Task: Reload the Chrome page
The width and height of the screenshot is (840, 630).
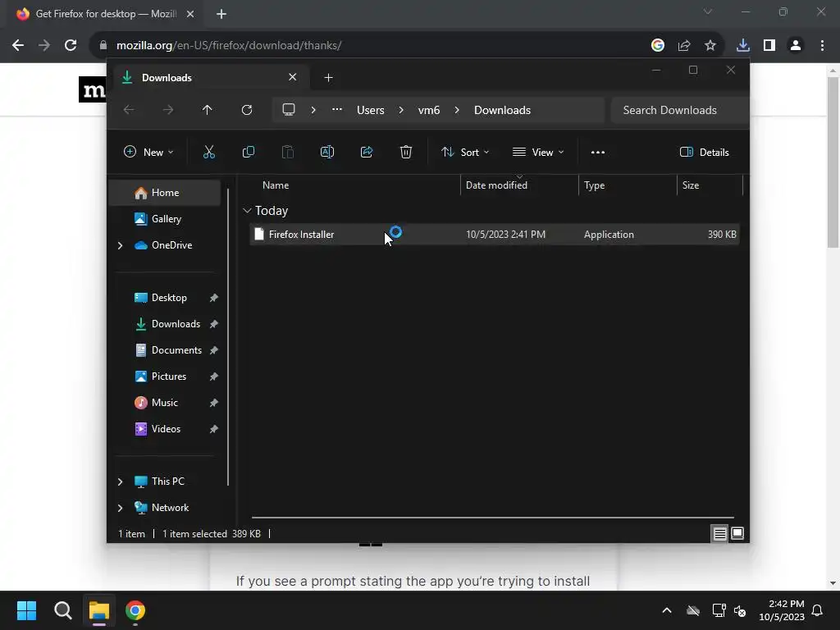Action: [71, 46]
